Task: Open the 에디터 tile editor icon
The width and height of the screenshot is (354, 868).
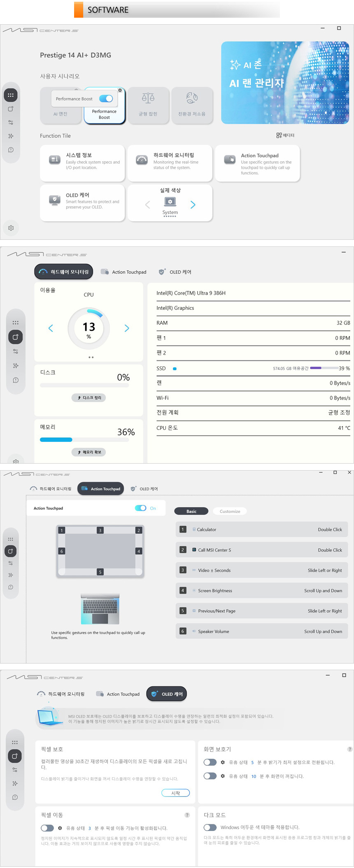Action: 285,135
